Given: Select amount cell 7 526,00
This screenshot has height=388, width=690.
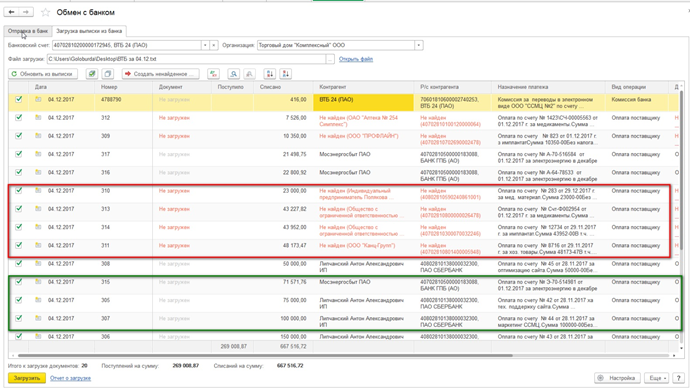Looking at the screenshot, I should click(x=283, y=121).
